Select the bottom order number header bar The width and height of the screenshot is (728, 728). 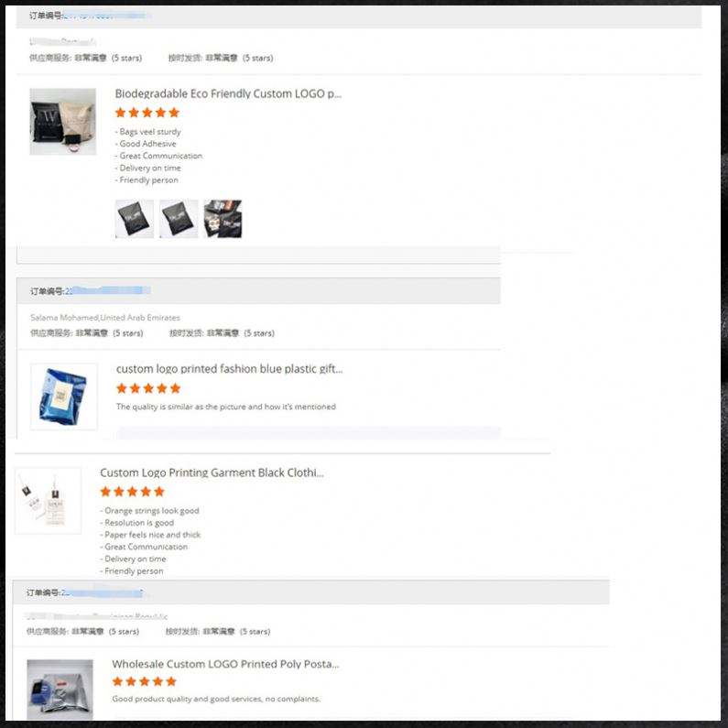pyautogui.click(x=311, y=592)
